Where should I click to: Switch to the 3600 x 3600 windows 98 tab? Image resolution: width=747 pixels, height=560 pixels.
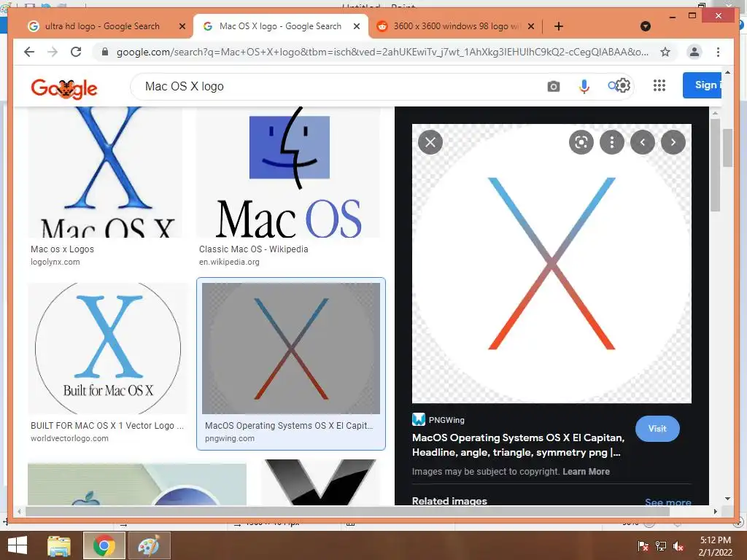click(x=456, y=26)
